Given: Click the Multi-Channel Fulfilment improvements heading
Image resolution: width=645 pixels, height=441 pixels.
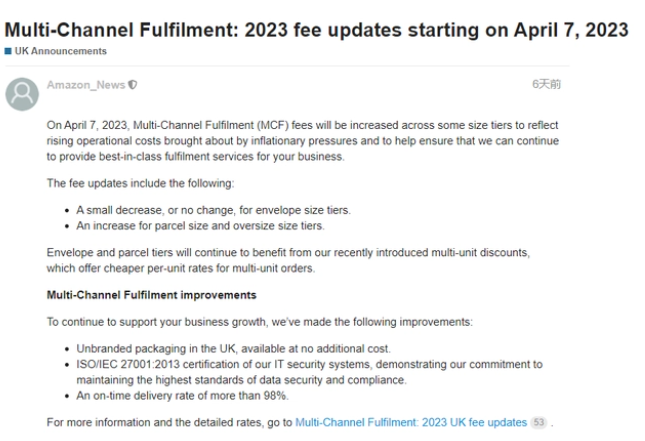Looking at the screenshot, I should coord(151,295).
